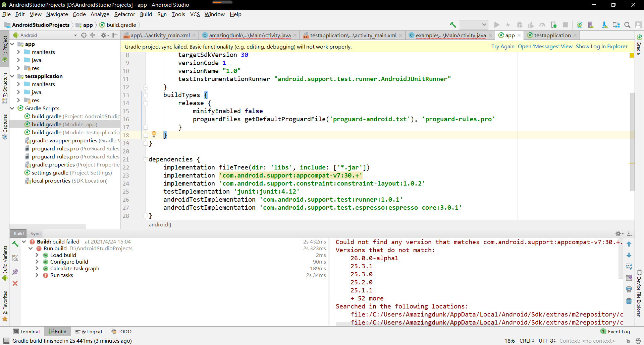
Task: Fold the dependencies block at line 21
Action: point(146,159)
